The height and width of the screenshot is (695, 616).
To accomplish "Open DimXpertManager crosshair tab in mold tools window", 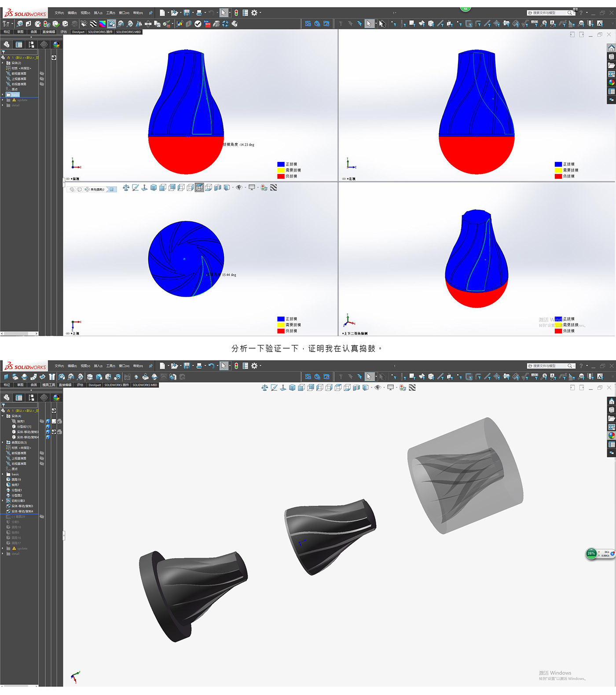I will 44,397.
